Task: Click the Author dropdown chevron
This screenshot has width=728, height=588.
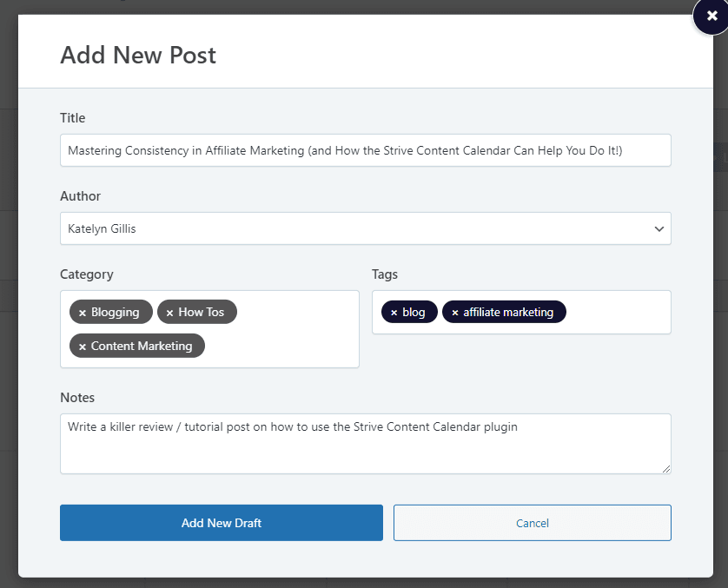Action: [658, 228]
